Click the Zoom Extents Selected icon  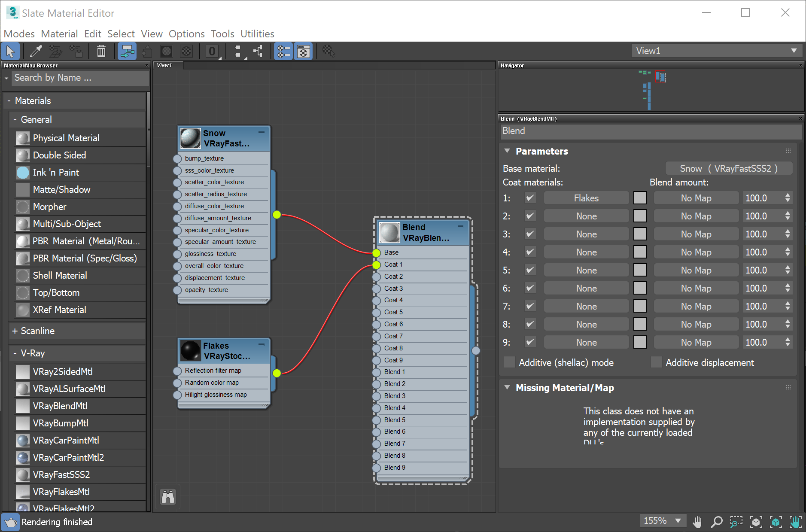click(776, 522)
